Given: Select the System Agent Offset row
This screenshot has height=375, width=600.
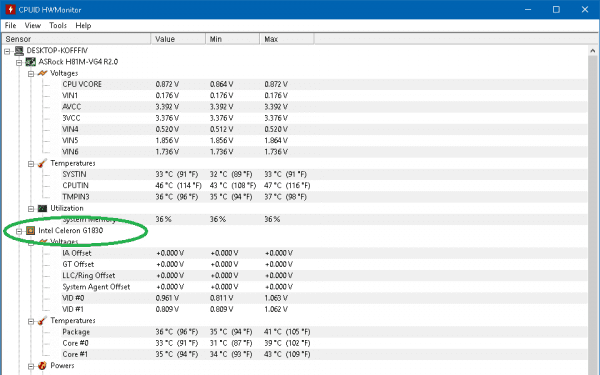Looking at the screenshot, I should (324, 287).
